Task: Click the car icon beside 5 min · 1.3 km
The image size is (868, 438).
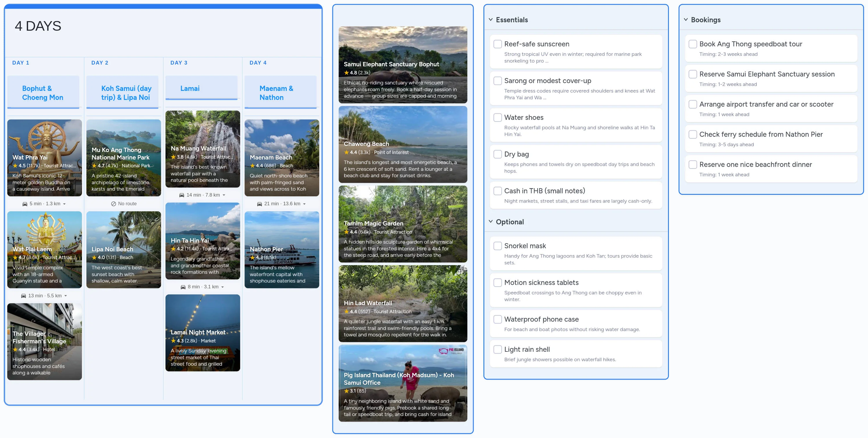Action: [25, 204]
